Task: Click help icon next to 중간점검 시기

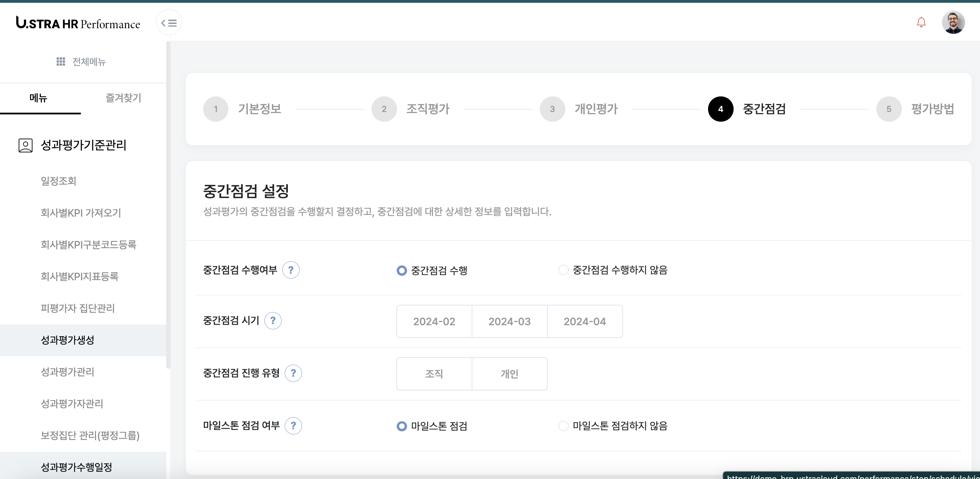Action: point(273,321)
